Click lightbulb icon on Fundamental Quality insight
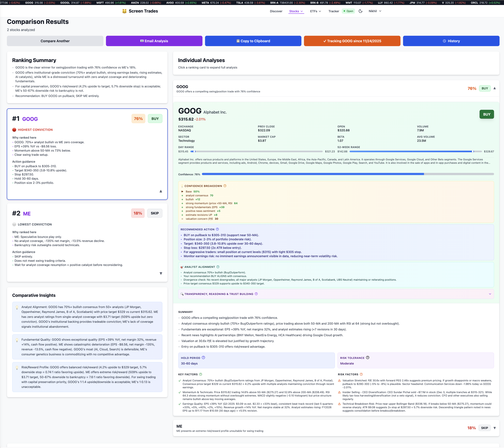 pos(17,340)
